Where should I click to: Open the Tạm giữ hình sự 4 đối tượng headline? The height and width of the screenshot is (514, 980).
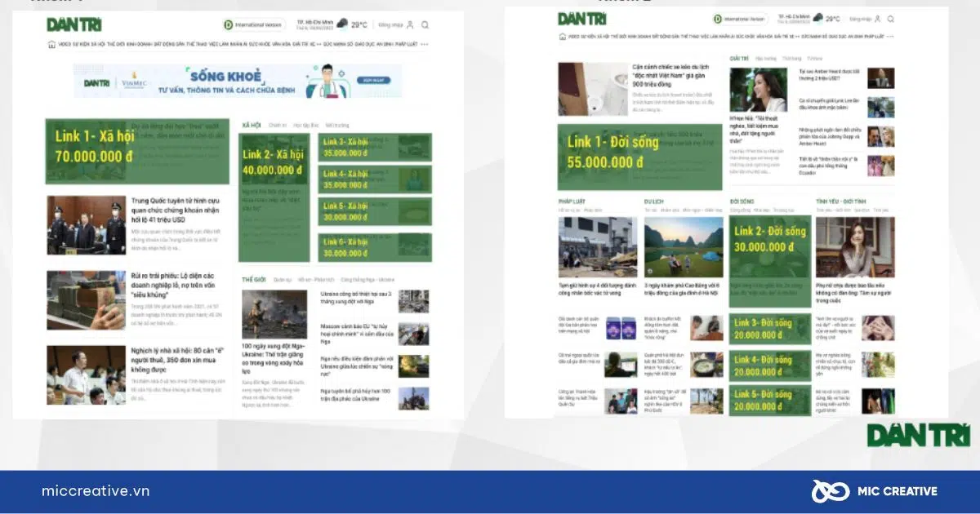(597, 289)
